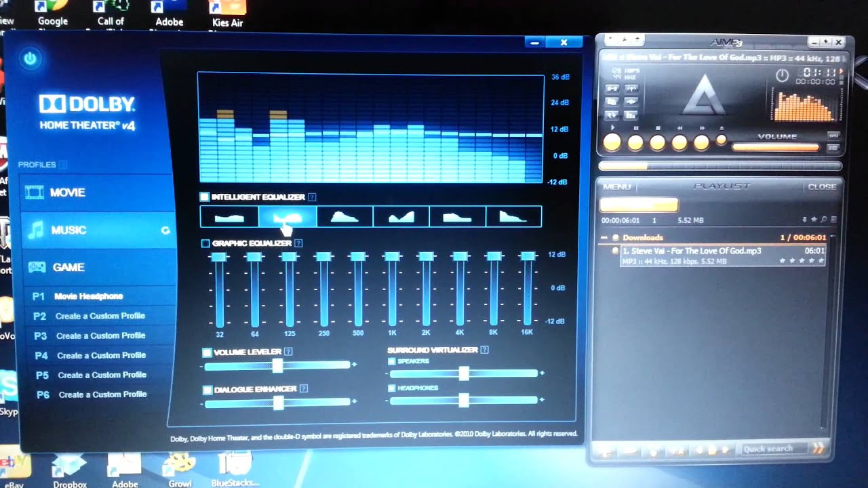Select the fifth Intelligent Equalizer preset curve

(x=457, y=217)
